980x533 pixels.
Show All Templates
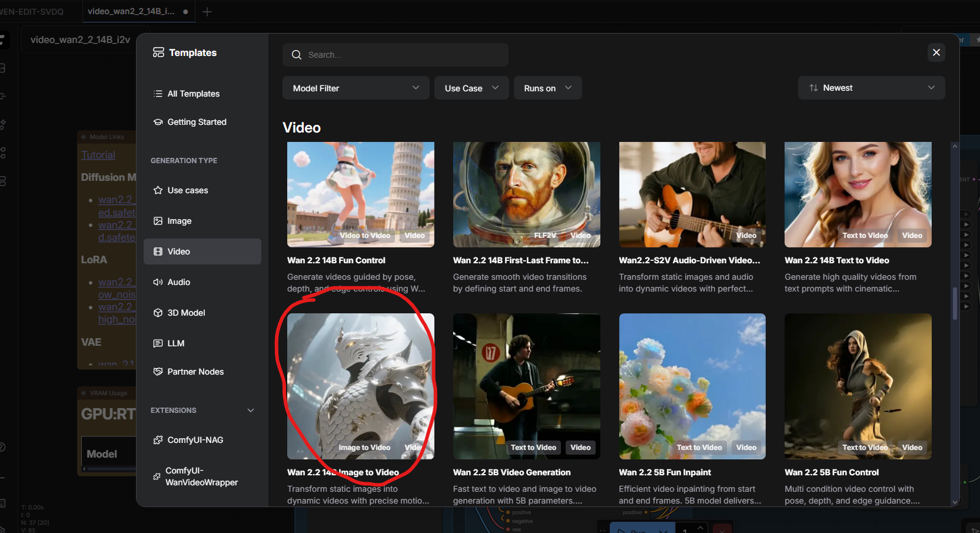click(193, 94)
